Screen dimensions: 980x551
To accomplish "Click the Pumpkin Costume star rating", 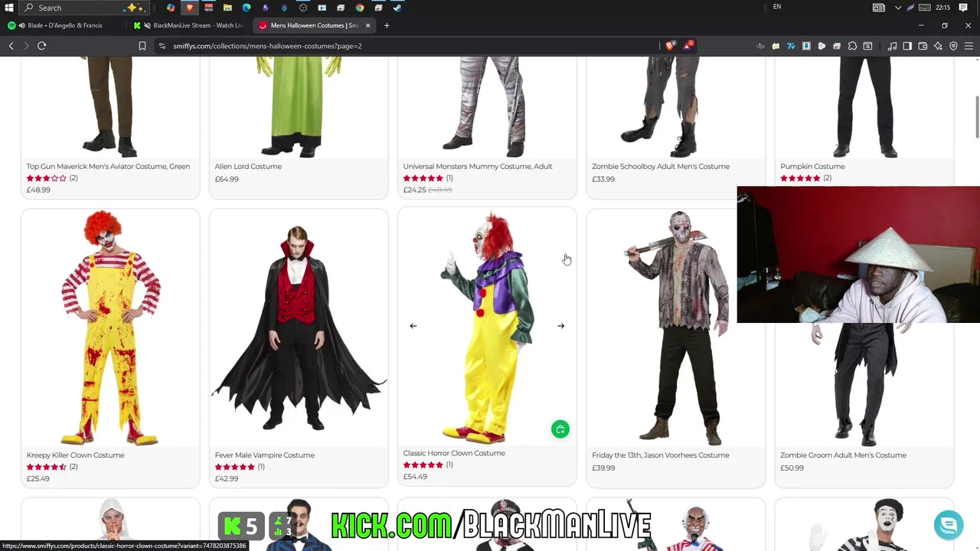I will [800, 178].
